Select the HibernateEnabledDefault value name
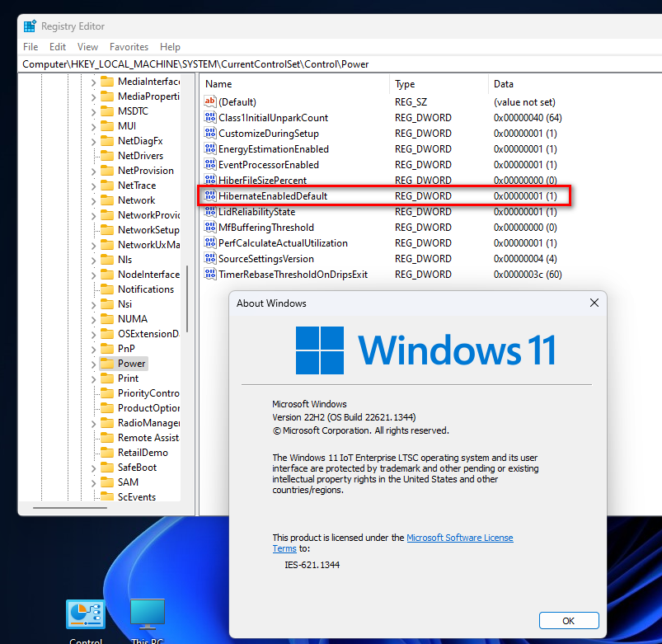662x644 pixels. pos(273,196)
